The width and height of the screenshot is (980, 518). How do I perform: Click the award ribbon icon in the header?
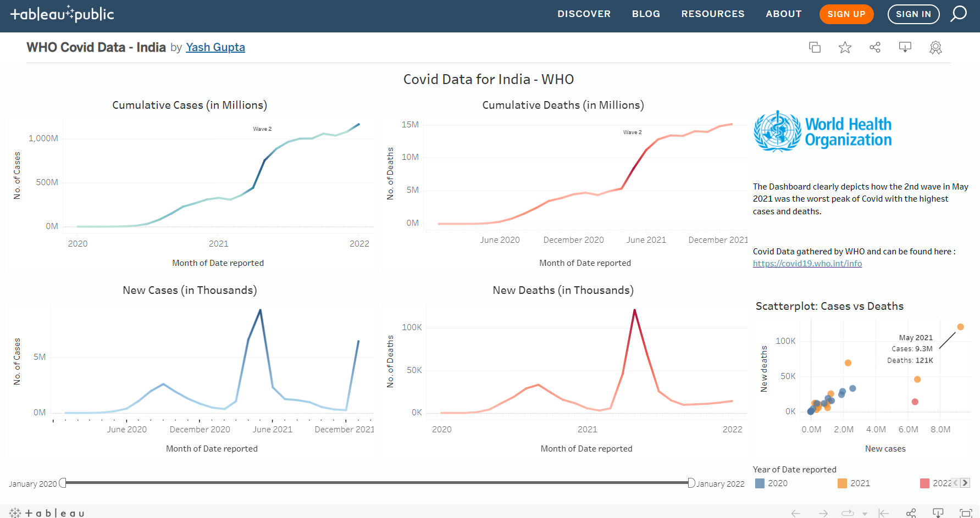pos(935,48)
